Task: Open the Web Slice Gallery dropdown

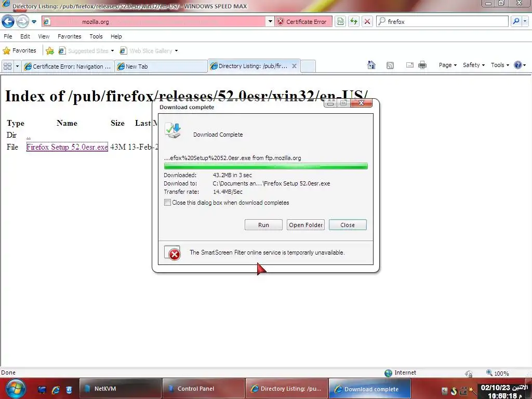Action: [149, 51]
